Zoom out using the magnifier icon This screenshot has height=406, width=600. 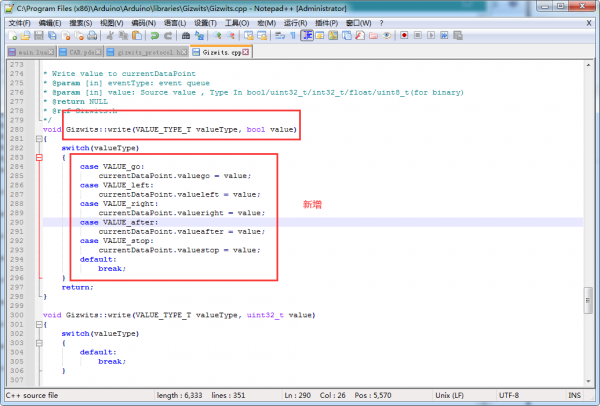pos(231,36)
